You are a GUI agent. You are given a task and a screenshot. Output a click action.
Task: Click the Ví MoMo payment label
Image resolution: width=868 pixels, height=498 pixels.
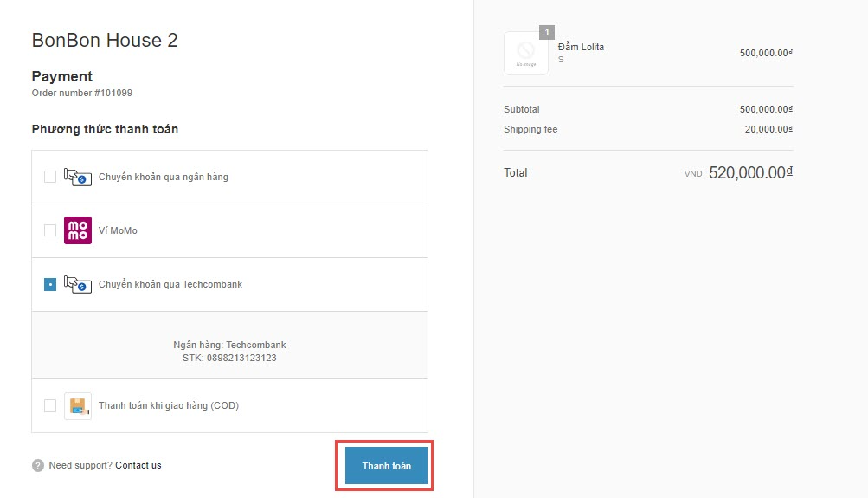pos(118,230)
